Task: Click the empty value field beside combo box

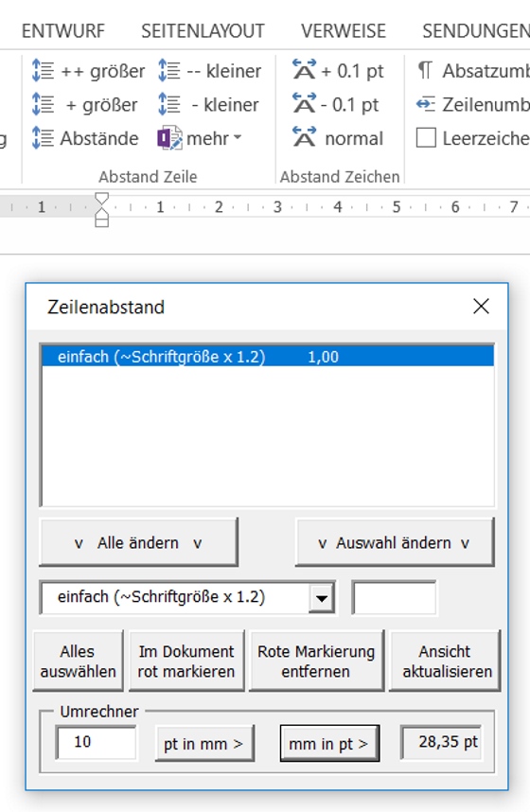Action: point(395,598)
